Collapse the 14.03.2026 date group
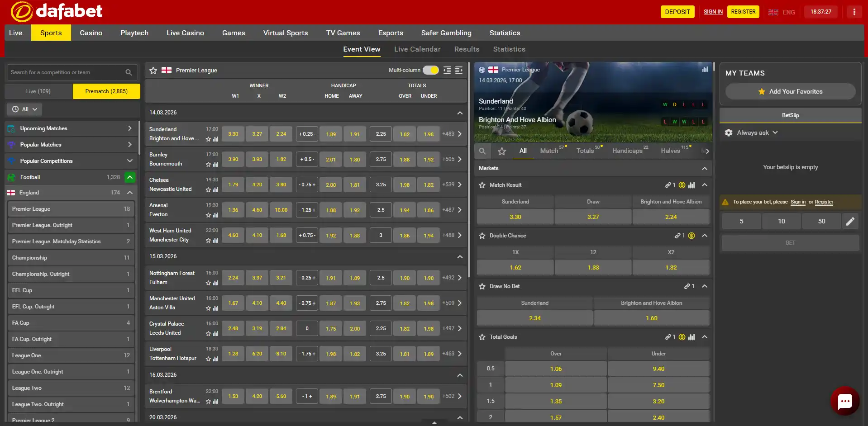The image size is (868, 426). pos(460,113)
